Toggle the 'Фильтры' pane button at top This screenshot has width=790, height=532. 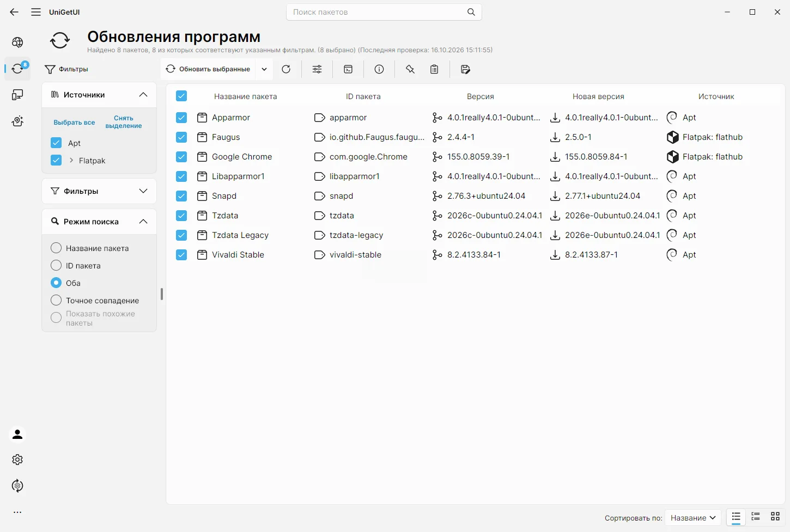pyautogui.click(x=66, y=69)
